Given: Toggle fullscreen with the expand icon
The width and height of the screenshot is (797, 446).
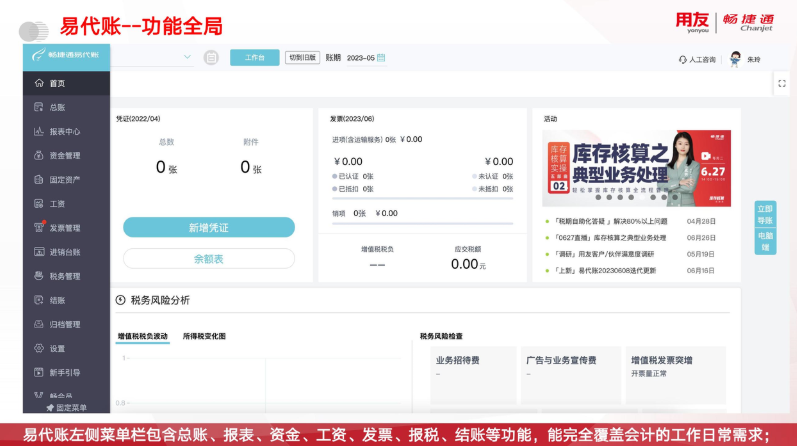Looking at the screenshot, I should [782, 83].
